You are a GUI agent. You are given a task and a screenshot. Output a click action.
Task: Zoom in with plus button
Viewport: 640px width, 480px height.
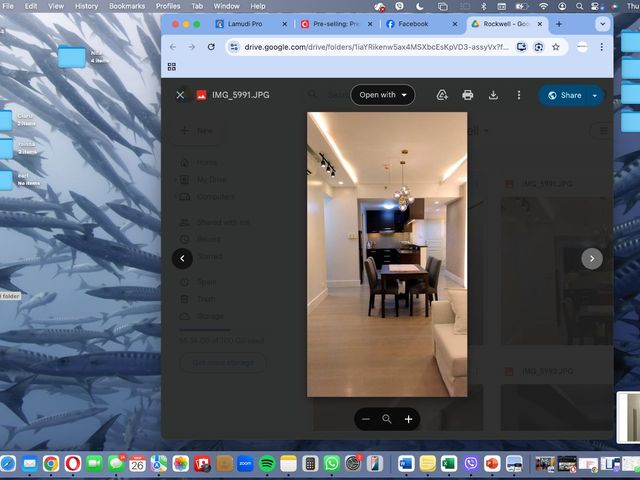pos(408,419)
